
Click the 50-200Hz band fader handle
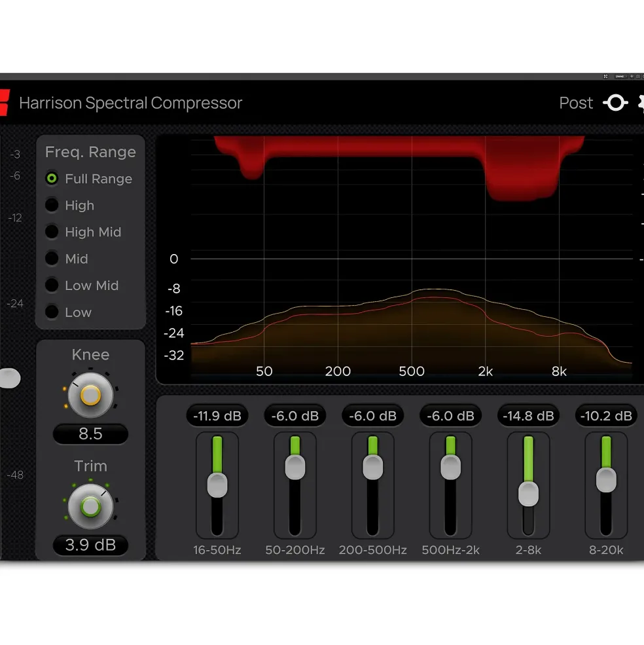coord(295,468)
